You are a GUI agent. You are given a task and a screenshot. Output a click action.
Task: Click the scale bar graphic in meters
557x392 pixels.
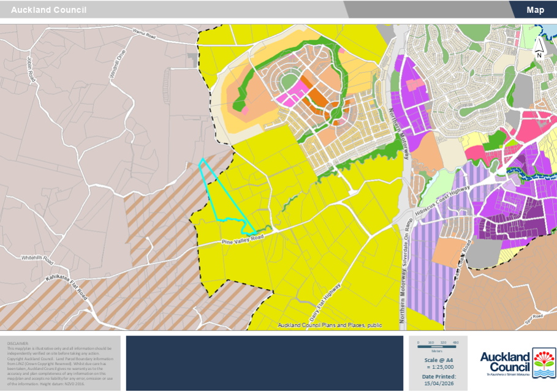click(x=438, y=347)
